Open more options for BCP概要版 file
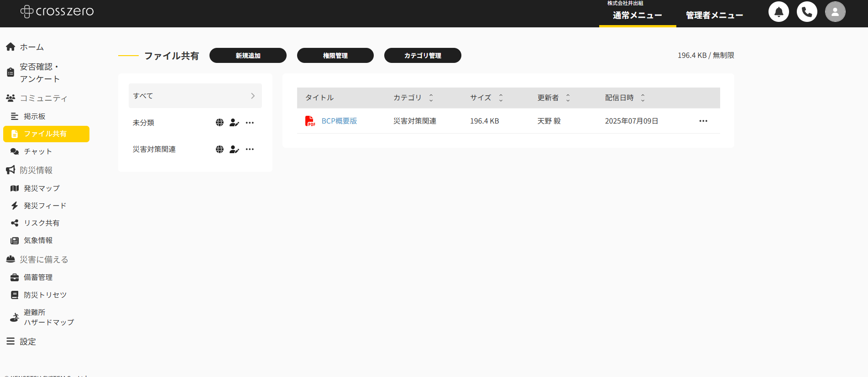868x377 pixels. [x=703, y=121]
